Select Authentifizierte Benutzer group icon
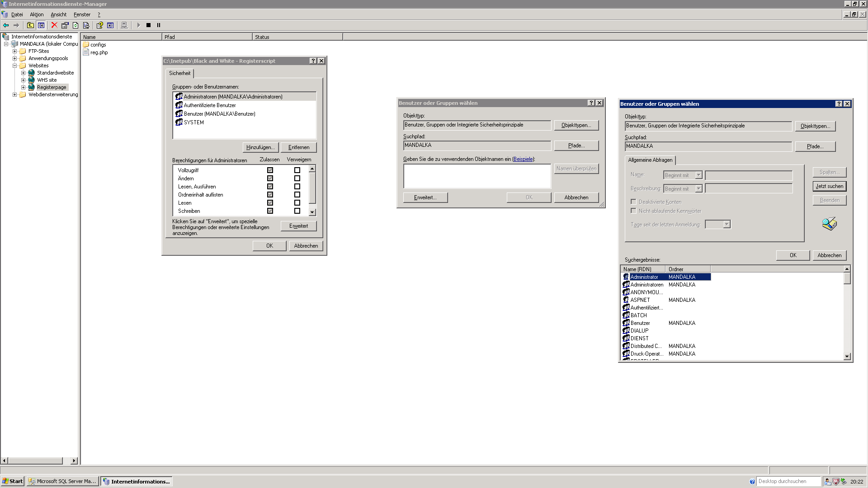The height and width of the screenshot is (488, 868). (179, 105)
